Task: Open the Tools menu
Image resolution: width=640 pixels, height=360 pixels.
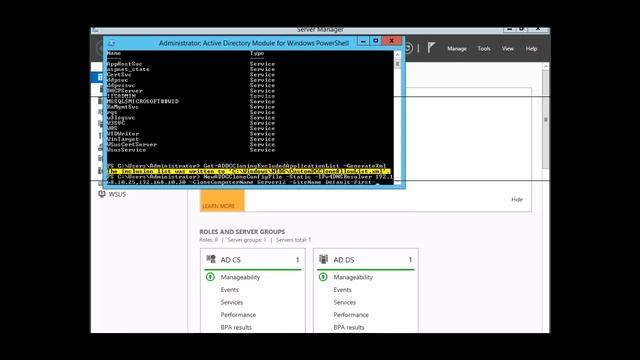Action: pyautogui.click(x=484, y=49)
